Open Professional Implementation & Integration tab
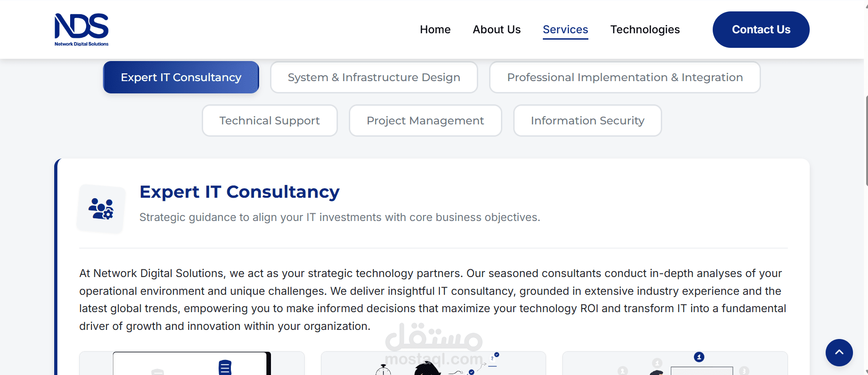Image resolution: width=868 pixels, height=375 pixels. pos(625,77)
